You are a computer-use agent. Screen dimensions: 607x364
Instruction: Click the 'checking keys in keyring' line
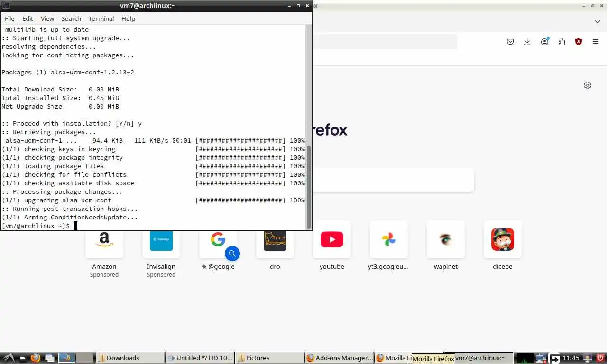pos(153,149)
